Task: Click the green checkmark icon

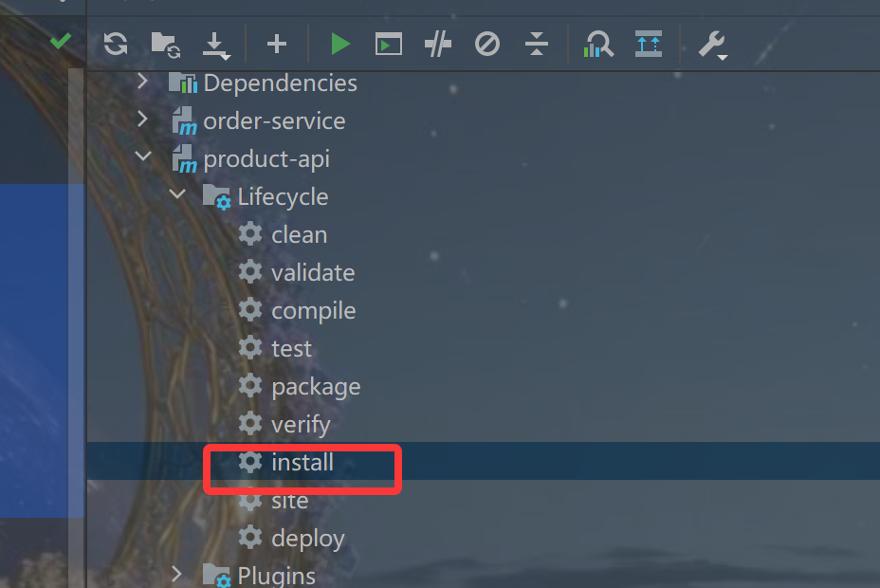Action: [x=61, y=41]
